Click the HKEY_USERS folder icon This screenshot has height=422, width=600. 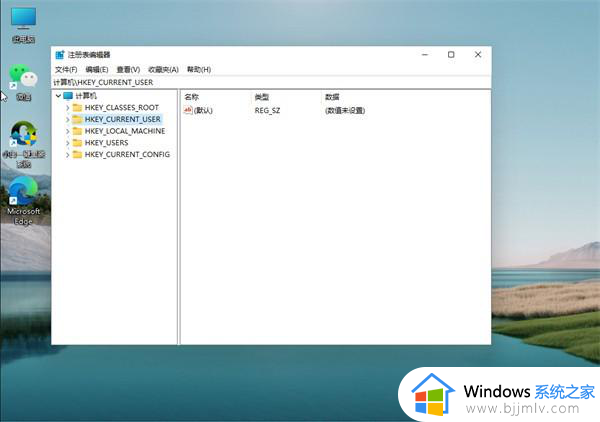(x=77, y=143)
